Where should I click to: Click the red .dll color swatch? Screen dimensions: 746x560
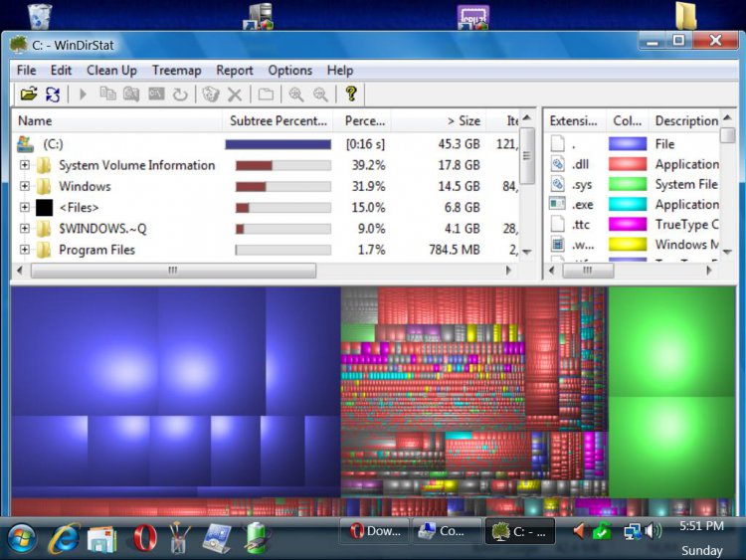tap(628, 164)
